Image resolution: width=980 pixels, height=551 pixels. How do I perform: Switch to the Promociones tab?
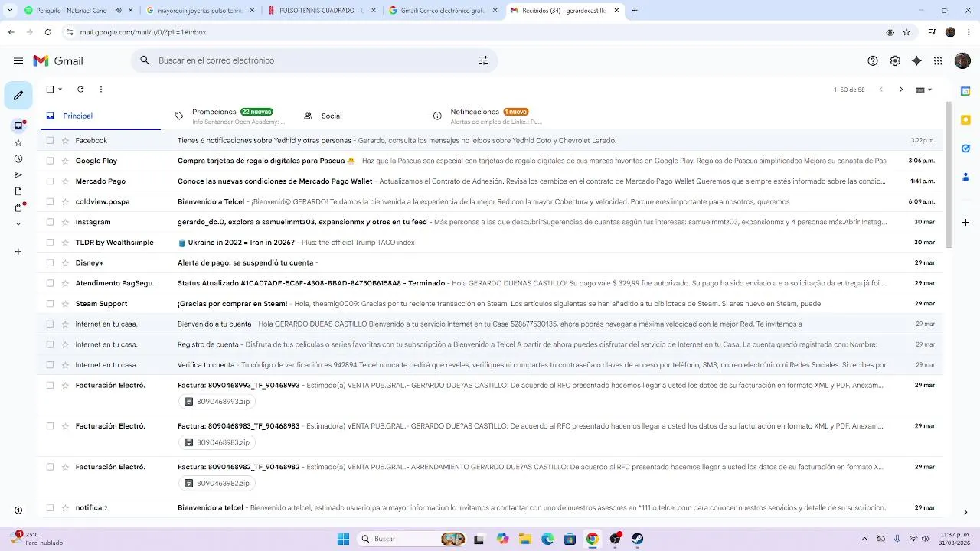(232, 116)
